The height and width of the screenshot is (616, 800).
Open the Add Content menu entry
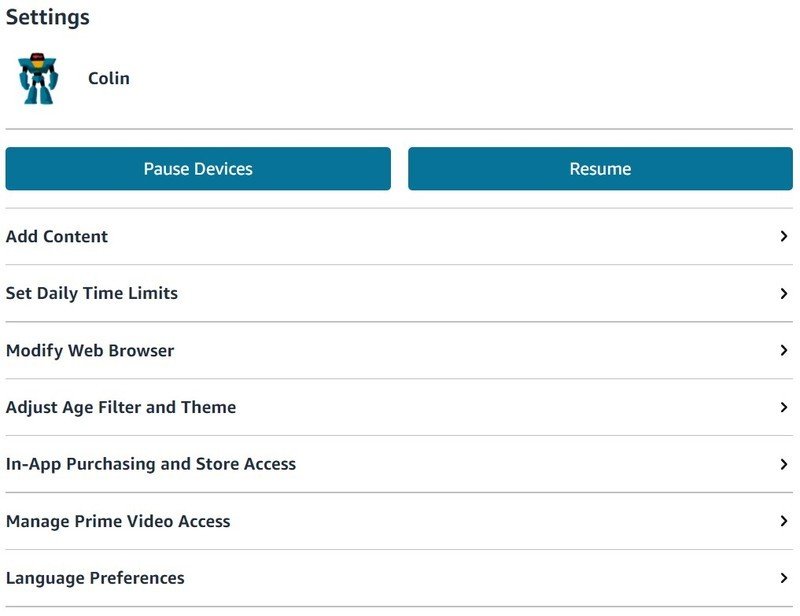57,237
